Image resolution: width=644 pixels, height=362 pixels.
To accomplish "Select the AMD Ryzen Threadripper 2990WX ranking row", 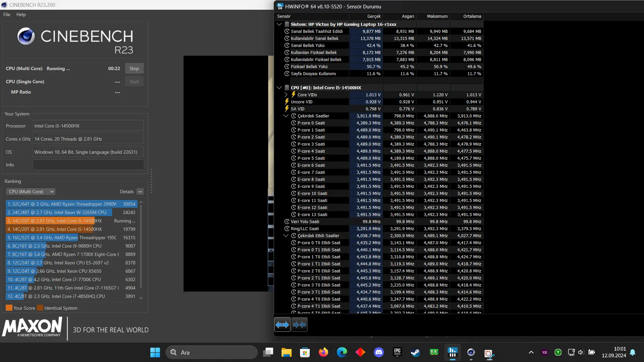I will (x=71, y=204).
